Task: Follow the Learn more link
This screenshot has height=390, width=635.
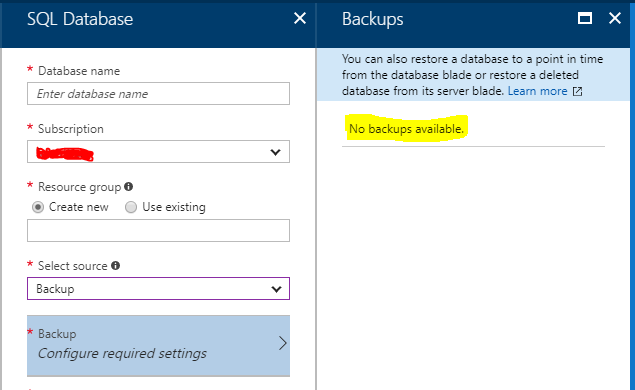Action: click(537, 91)
